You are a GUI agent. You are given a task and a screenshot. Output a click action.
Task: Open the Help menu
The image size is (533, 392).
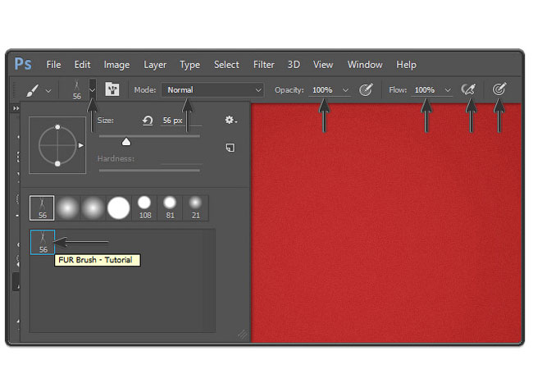point(406,65)
